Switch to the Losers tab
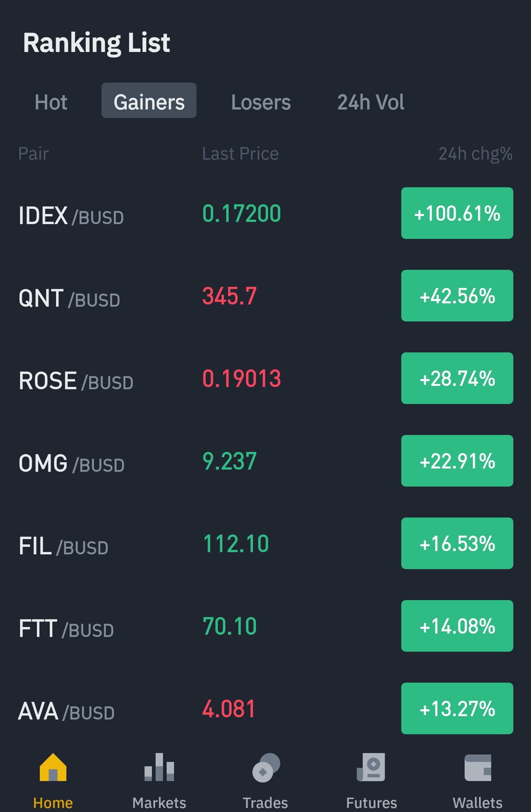 pos(261,102)
